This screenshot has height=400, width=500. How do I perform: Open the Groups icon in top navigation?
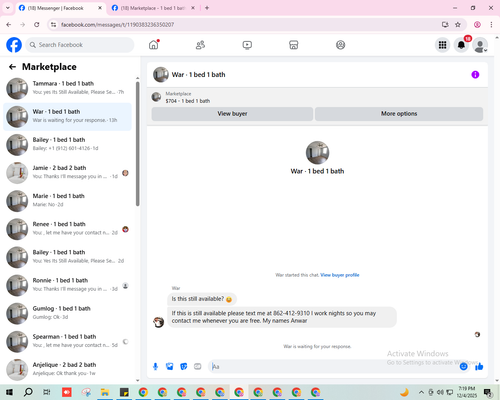click(x=340, y=45)
